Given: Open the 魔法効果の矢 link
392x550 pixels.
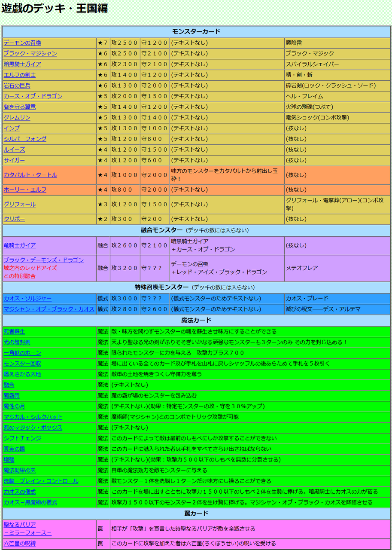Looking at the screenshot, I should (x=20, y=471).
